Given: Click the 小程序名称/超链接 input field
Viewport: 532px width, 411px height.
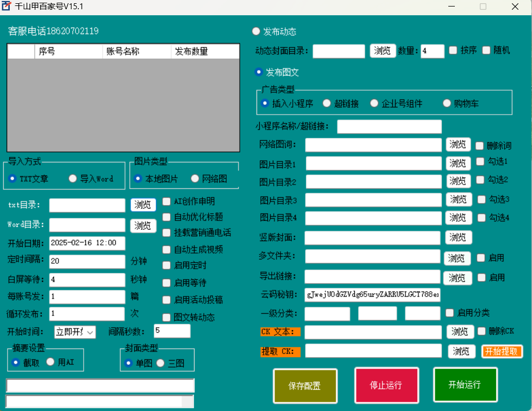Looking at the screenshot, I should (389, 127).
